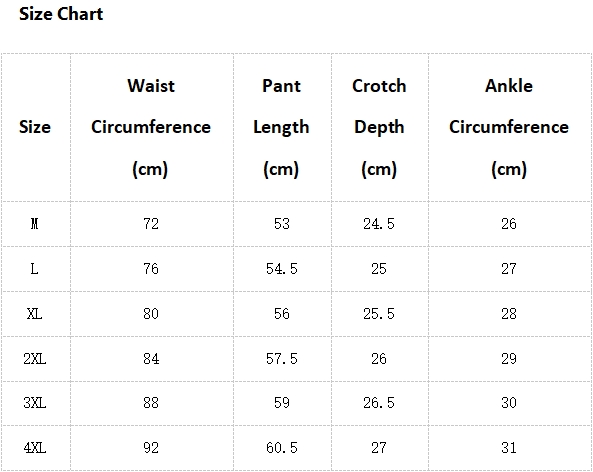Click ankle circumference value 29
The width and height of the screenshot is (593, 472).
tap(509, 359)
